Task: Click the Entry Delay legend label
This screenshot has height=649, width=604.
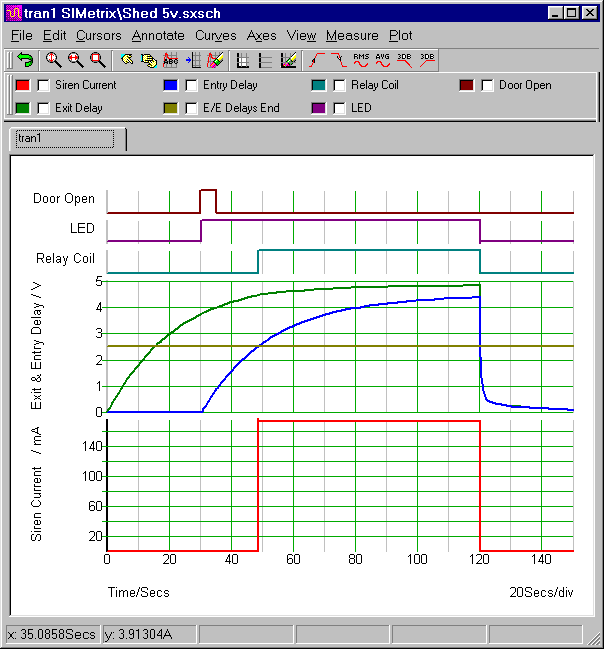Action: [230, 85]
